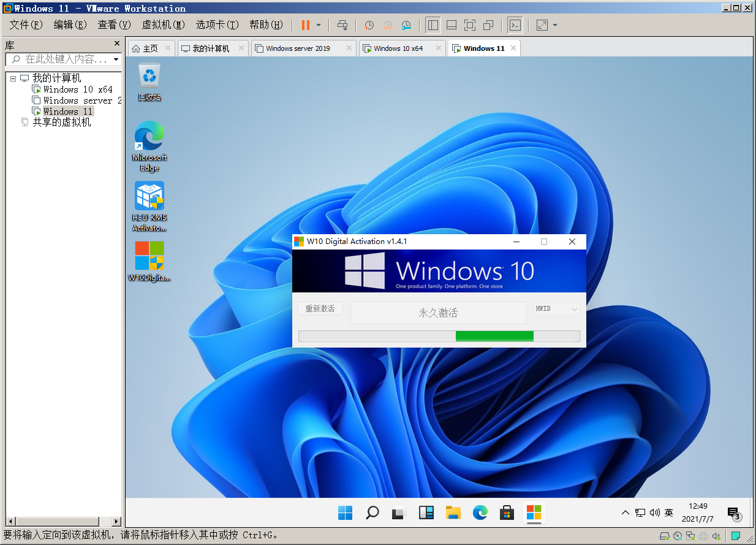Image resolution: width=756 pixels, height=545 pixels.
Task: Click W10 Digital Activation taskbar icon
Action: (534, 513)
